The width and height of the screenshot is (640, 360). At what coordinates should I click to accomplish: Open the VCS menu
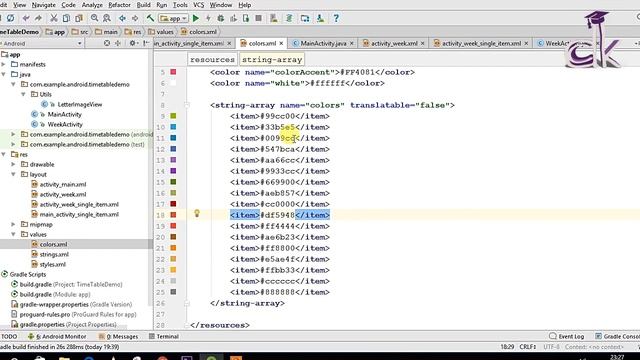[x=198, y=5]
